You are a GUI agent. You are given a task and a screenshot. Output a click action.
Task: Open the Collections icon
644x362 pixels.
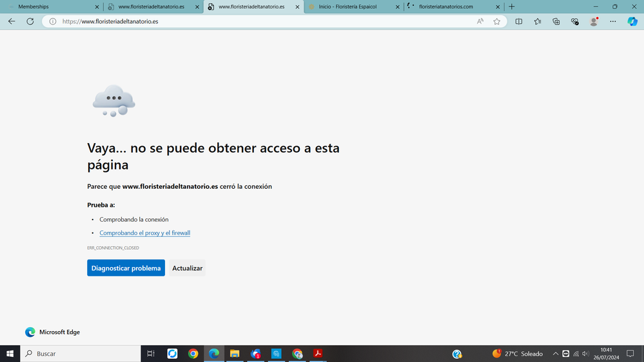(x=556, y=21)
